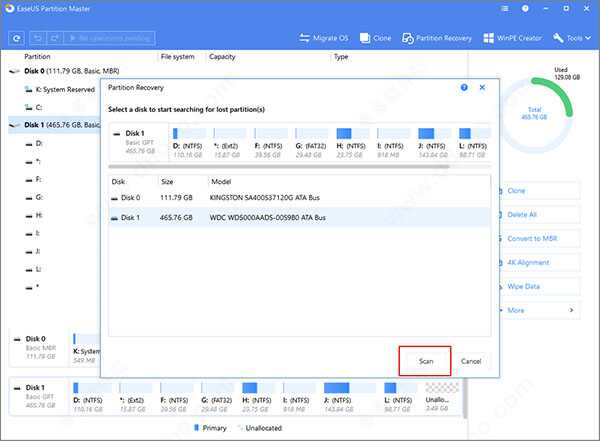Click the Capacity column header
Screen dimensions: 600x441
222,57
